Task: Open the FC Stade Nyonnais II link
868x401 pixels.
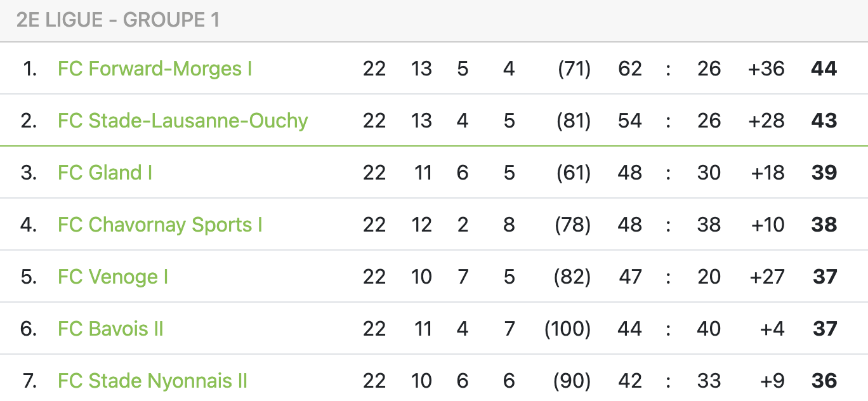Action: coord(152,381)
